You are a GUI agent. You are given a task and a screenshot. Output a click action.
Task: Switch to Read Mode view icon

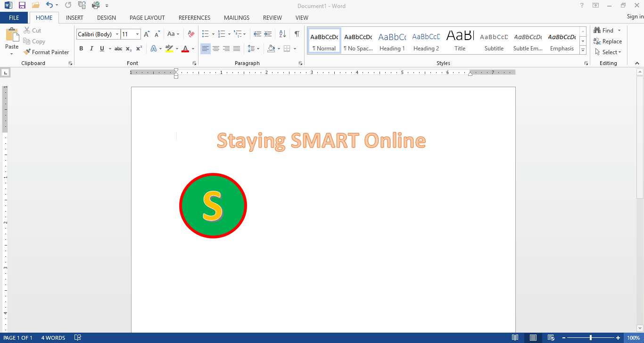[515, 338]
